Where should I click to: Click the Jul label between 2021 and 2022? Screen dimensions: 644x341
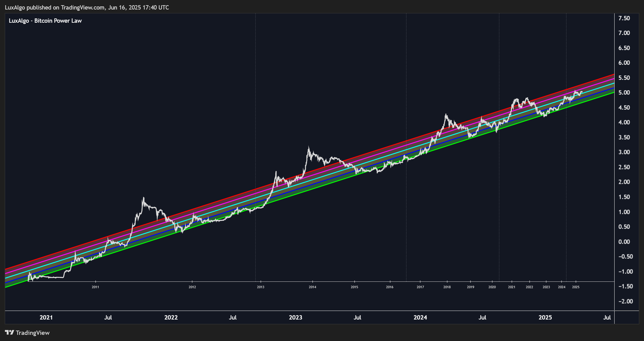[108, 317]
